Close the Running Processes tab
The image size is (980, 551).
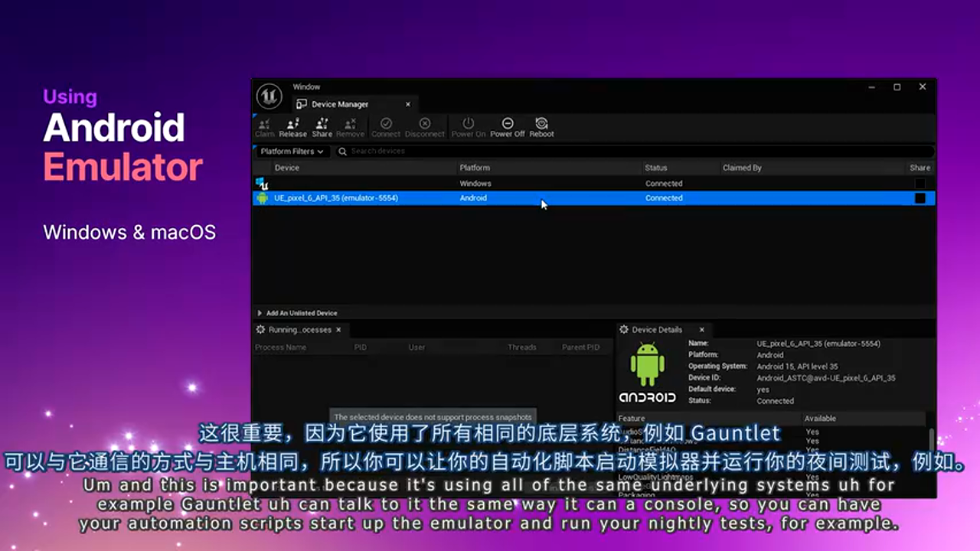(338, 329)
